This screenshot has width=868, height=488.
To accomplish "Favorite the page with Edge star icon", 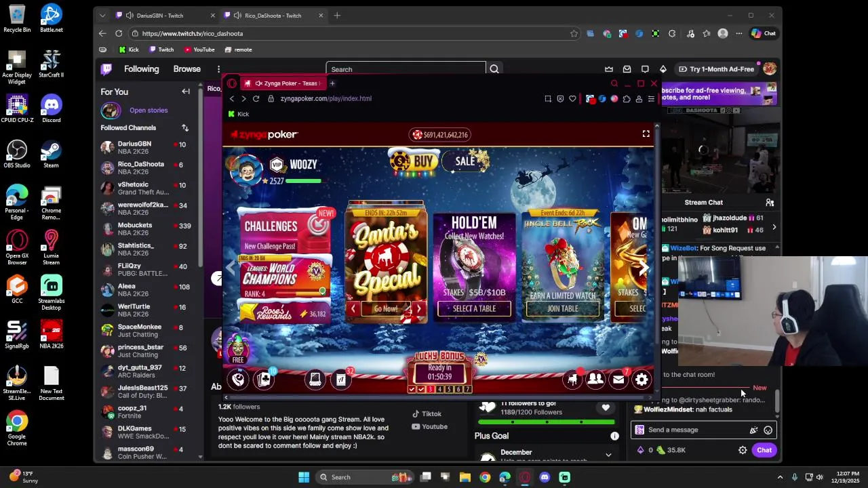I will (574, 33).
